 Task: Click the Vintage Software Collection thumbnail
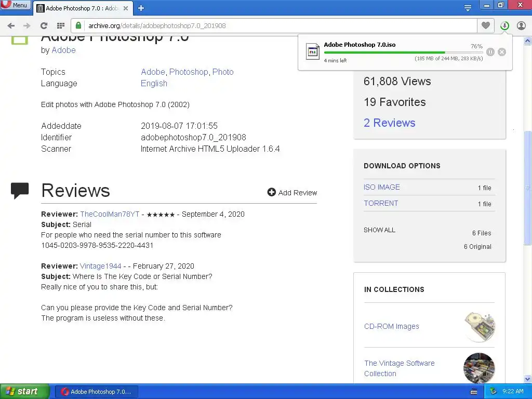click(x=479, y=368)
